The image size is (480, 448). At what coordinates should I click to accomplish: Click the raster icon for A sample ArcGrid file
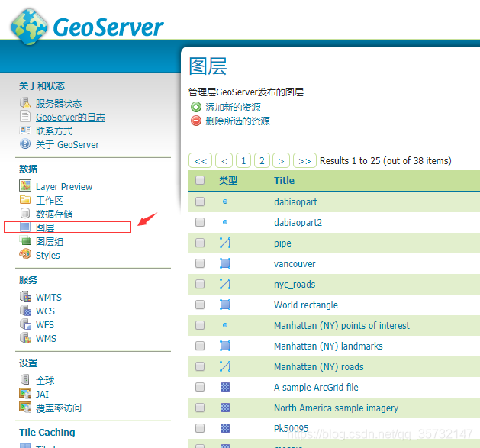(x=225, y=387)
